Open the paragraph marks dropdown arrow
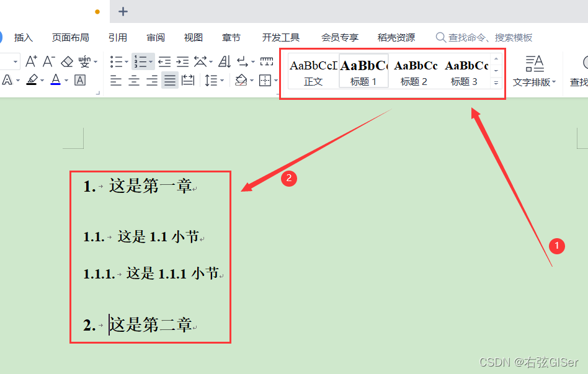Screen dimensions: 588x374 pyautogui.click(x=253, y=61)
